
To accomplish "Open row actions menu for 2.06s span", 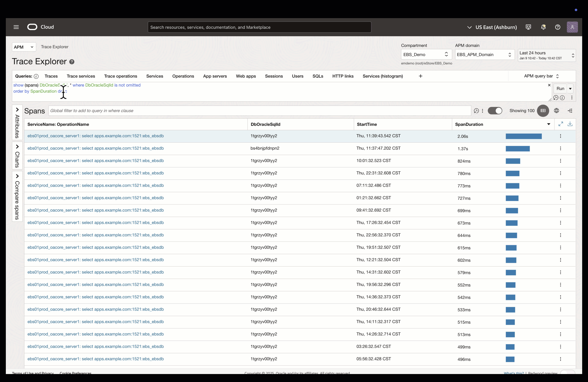I will (560, 136).
